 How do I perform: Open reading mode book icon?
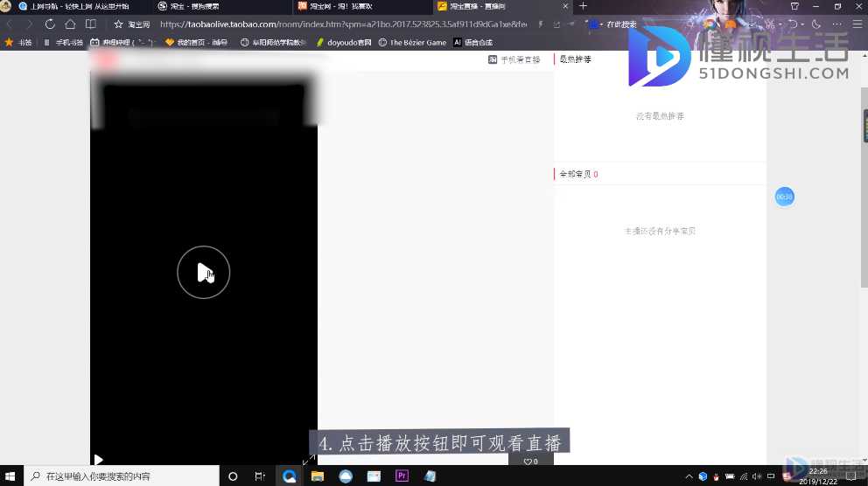tap(91, 24)
